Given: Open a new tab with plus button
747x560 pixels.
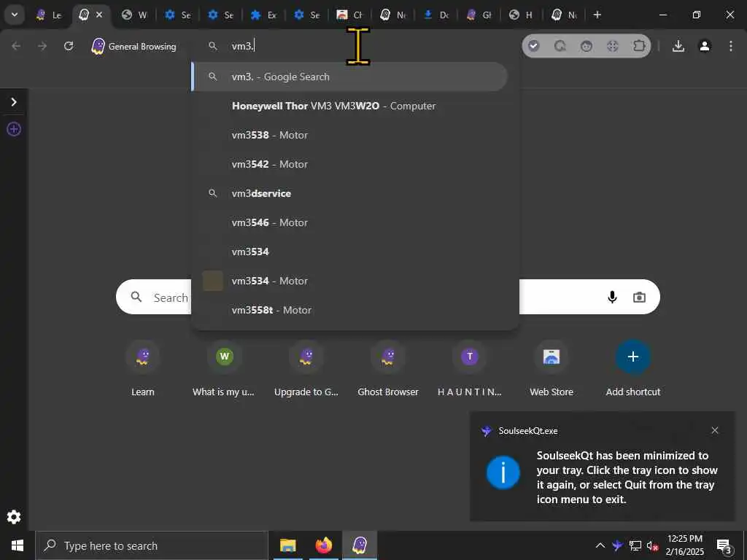Looking at the screenshot, I should [597, 15].
